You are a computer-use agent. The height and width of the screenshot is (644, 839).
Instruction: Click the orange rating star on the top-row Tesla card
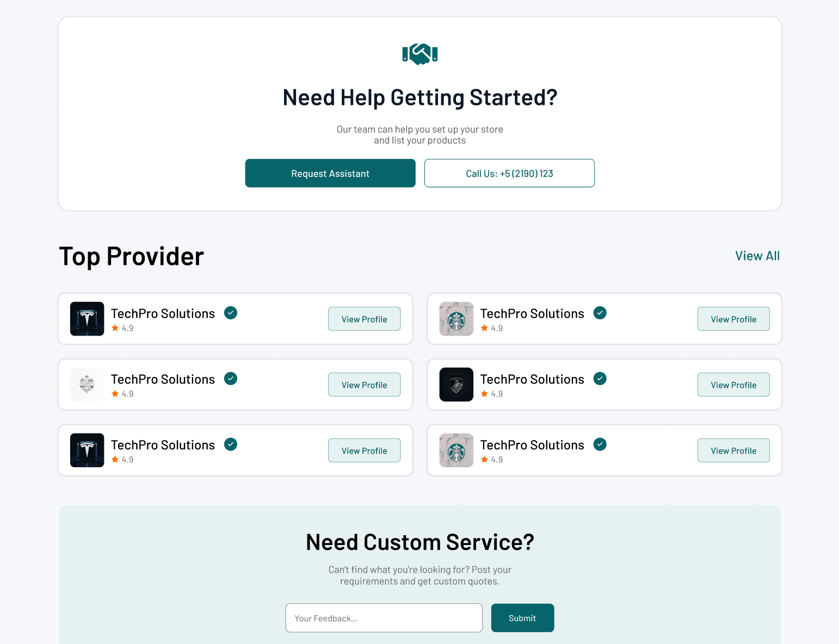[x=115, y=328]
